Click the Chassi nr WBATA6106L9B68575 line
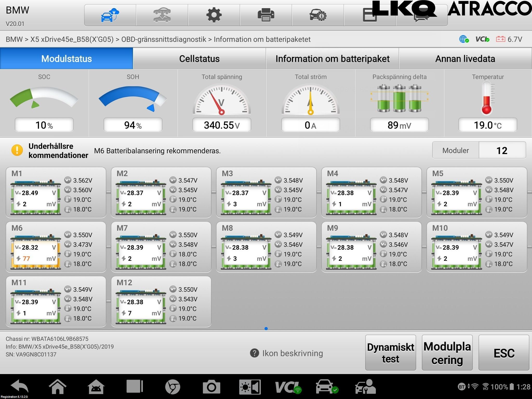Viewport: 532px width, 399px height. click(47, 339)
